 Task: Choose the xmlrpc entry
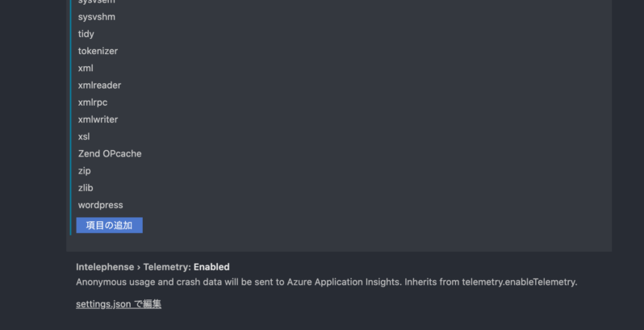tap(93, 102)
